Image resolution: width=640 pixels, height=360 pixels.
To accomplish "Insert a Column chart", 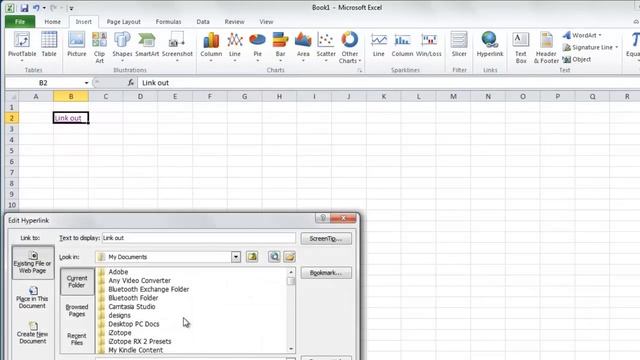I will tap(211, 46).
